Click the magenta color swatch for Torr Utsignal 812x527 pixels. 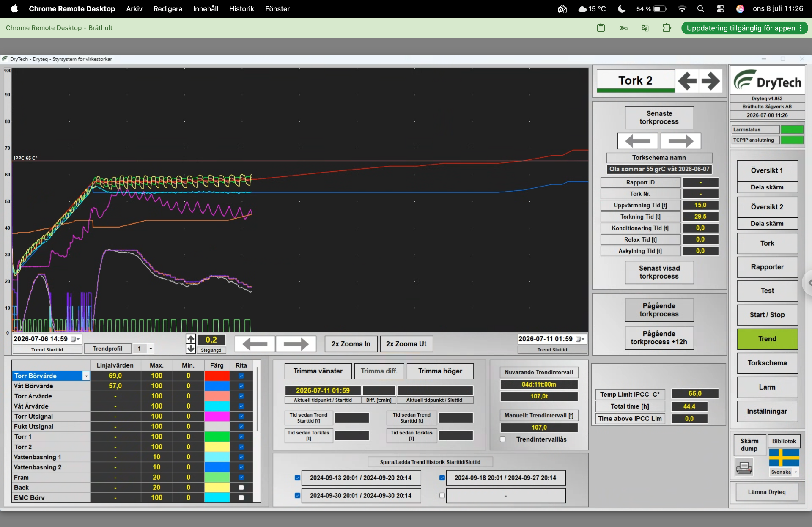tap(217, 416)
